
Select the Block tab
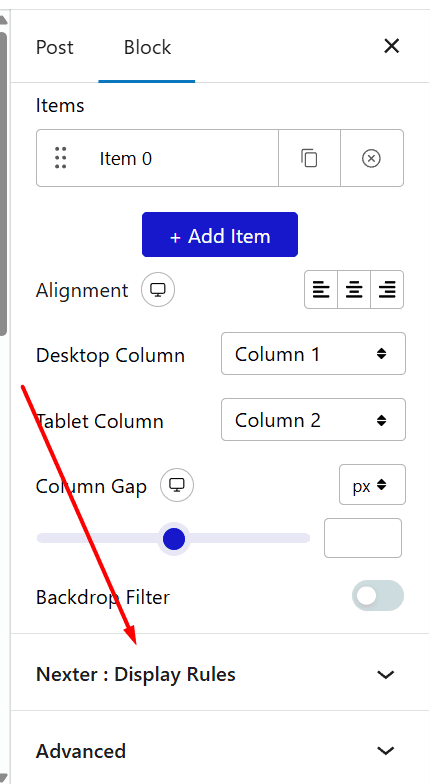(x=147, y=48)
